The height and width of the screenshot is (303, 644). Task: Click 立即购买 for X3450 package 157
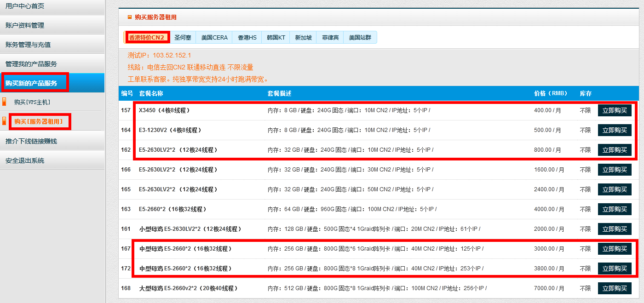coord(615,110)
